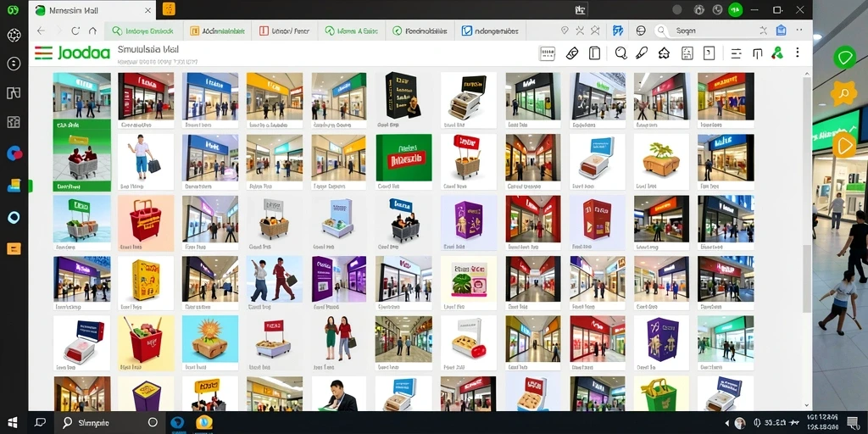Screen dimensions: 868x434
Task: Select the tab with the red icon
Action: (285, 31)
